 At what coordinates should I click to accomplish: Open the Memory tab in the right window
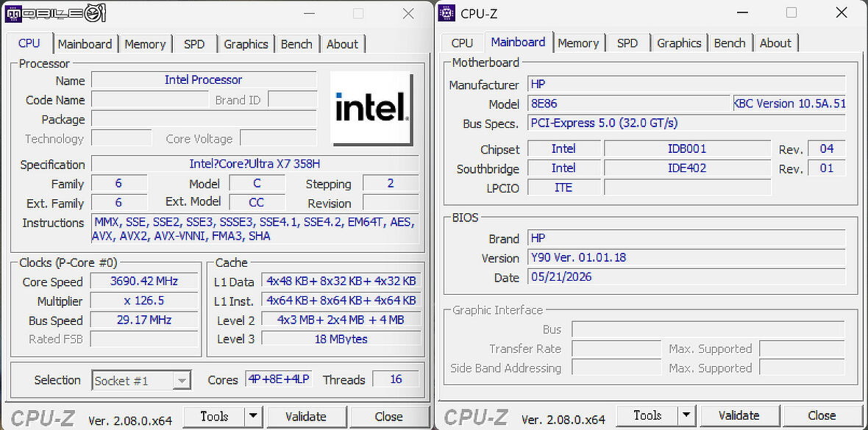point(578,43)
